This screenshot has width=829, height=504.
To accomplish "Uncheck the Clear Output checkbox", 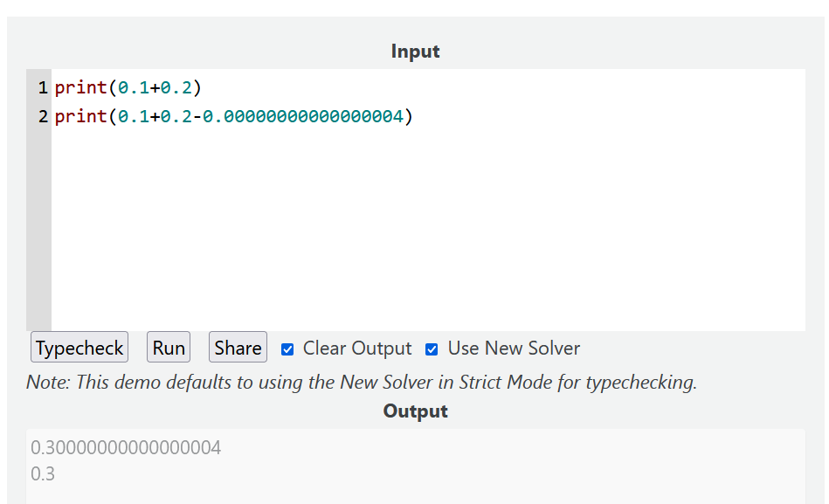I will coord(287,349).
